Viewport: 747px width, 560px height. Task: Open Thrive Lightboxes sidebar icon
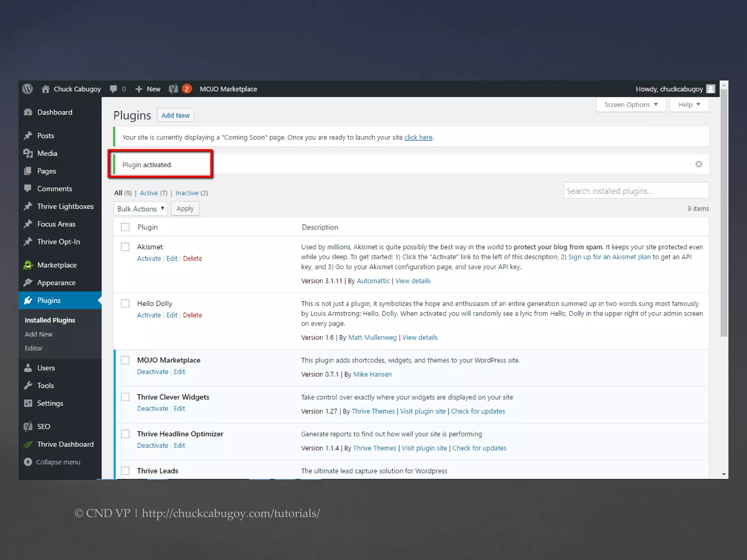tap(28, 206)
